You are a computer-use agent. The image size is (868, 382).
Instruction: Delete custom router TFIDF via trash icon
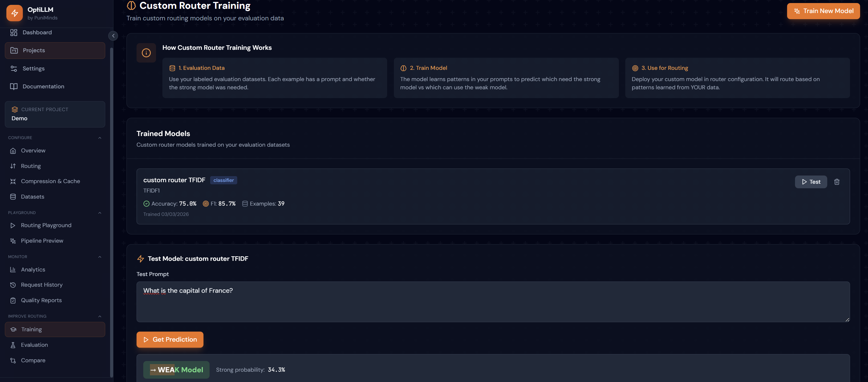click(x=837, y=182)
